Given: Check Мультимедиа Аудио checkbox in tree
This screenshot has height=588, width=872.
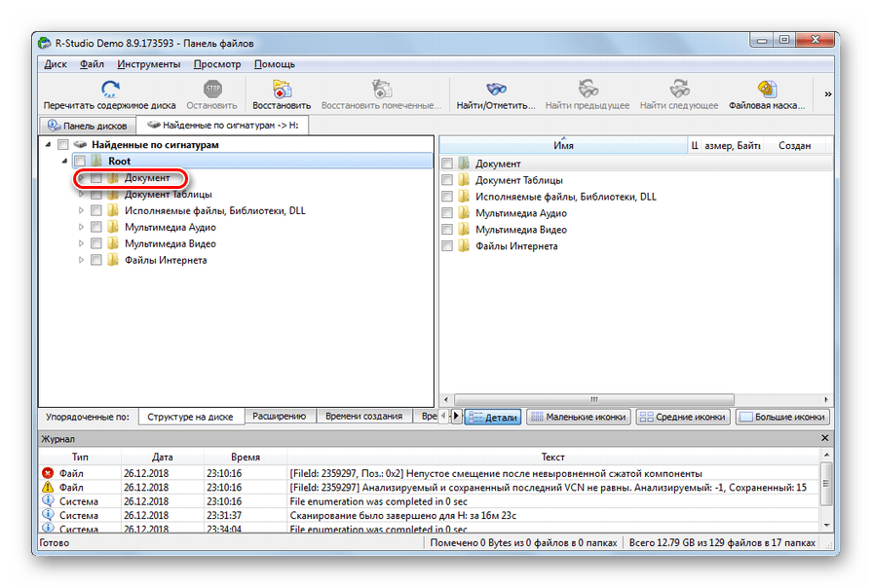Looking at the screenshot, I should tap(96, 227).
